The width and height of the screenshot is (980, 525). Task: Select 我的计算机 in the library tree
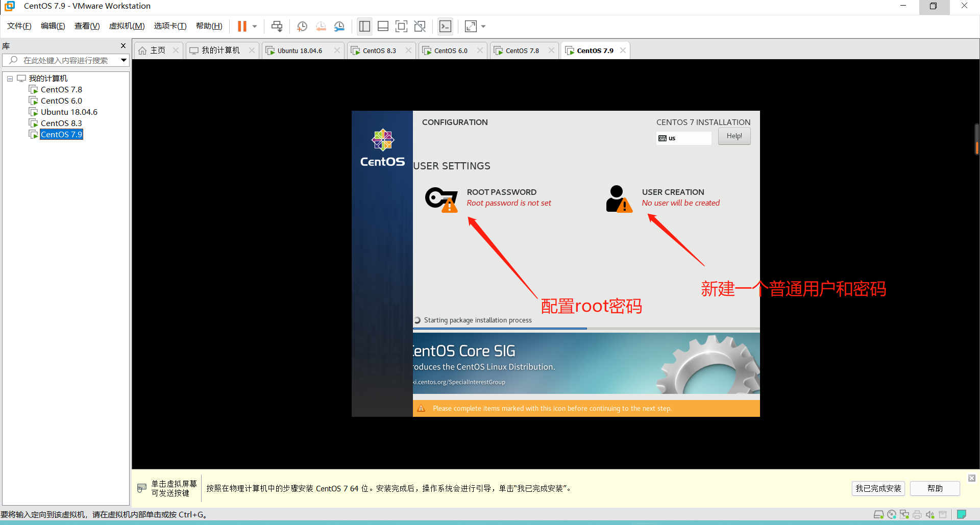click(48, 79)
